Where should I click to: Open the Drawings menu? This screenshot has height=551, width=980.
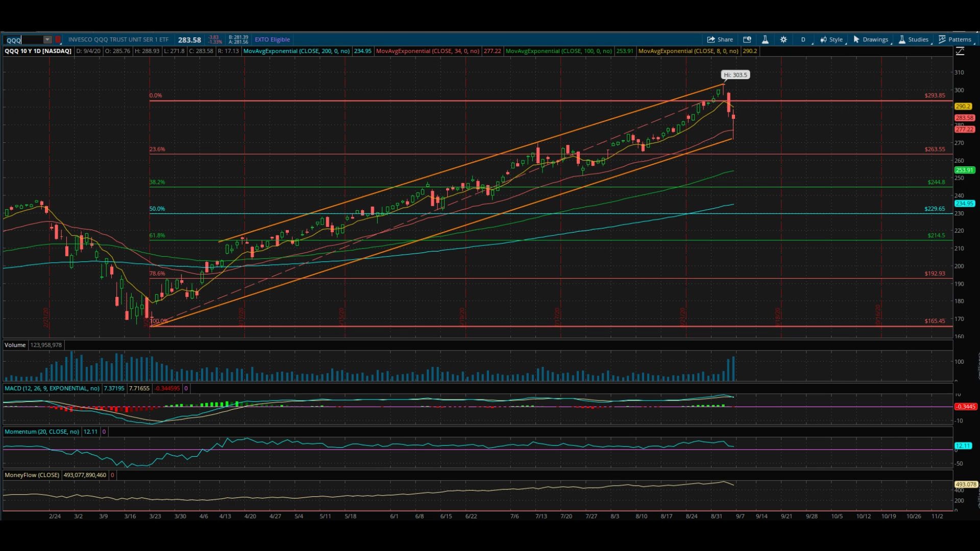[x=871, y=39]
